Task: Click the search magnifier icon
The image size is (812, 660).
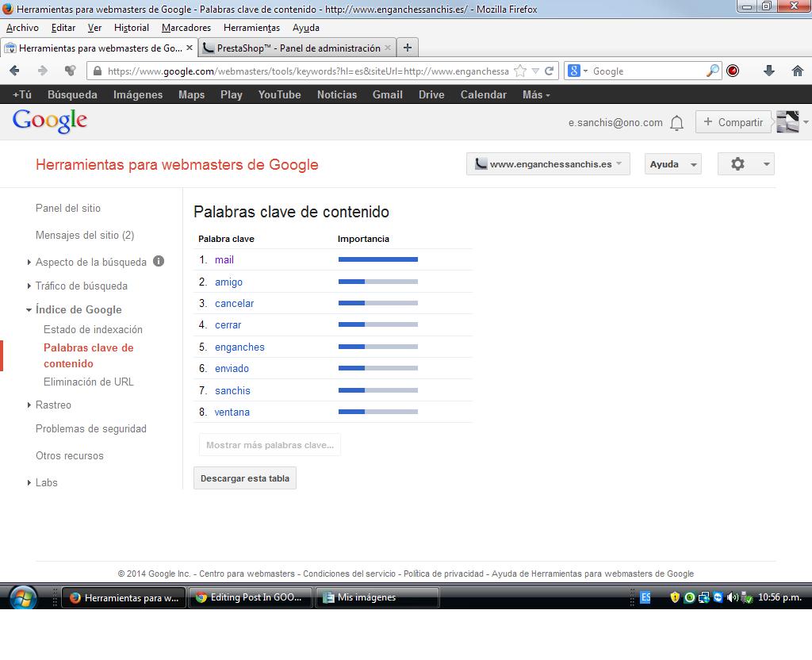Action: [713, 71]
